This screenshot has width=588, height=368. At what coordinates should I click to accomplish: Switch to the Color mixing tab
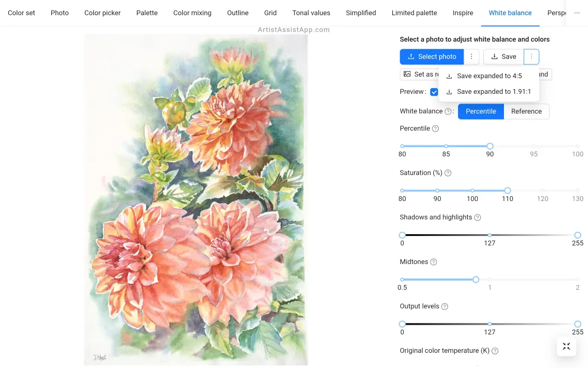[192, 13]
